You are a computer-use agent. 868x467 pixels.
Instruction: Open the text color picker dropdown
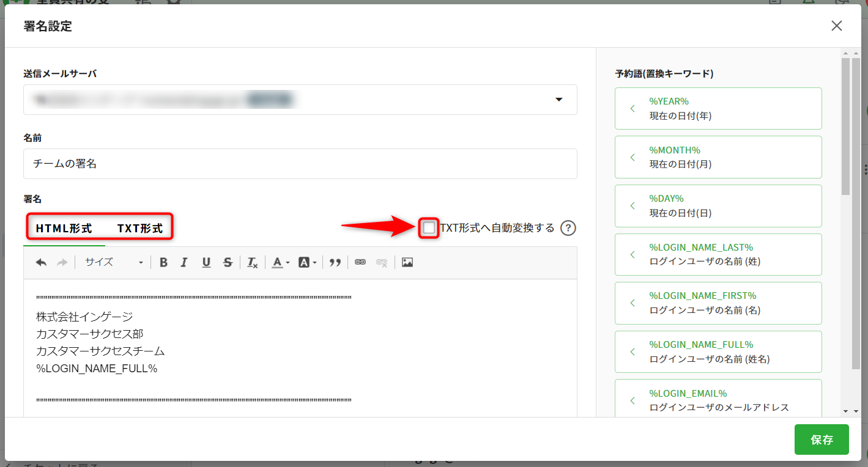(x=280, y=262)
